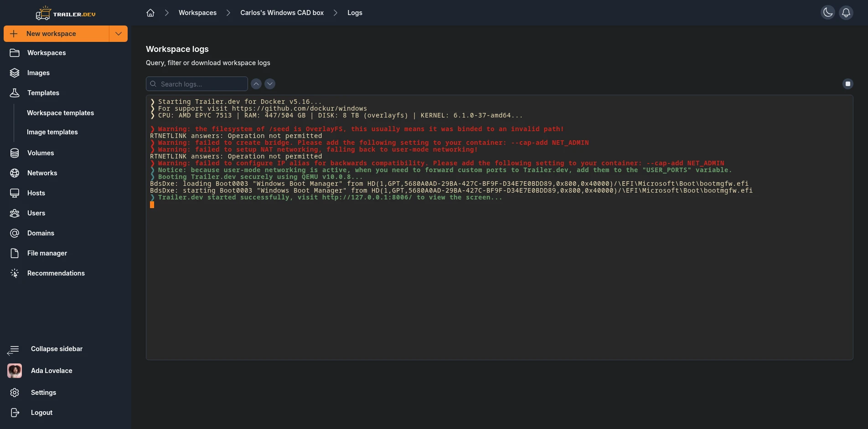Image resolution: width=868 pixels, height=429 pixels.
Task: Click the log line 'Starting Trailer.dev for Docker'
Action: (x=236, y=102)
